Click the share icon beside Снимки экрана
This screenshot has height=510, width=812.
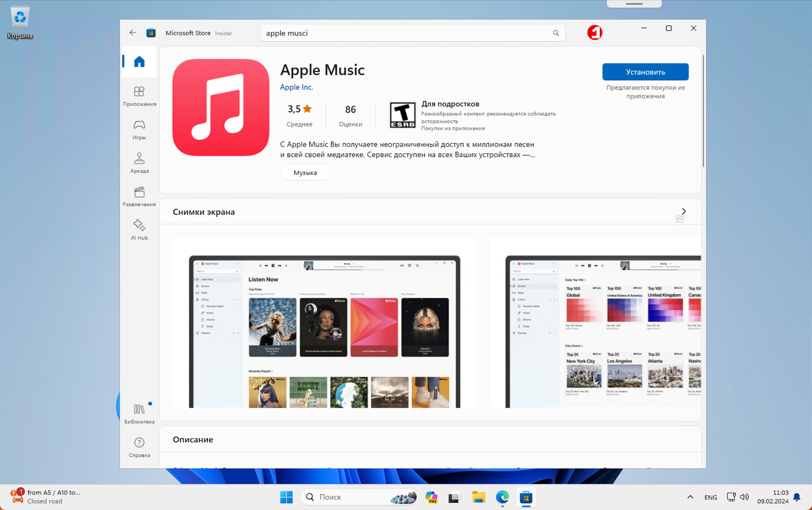[680, 218]
